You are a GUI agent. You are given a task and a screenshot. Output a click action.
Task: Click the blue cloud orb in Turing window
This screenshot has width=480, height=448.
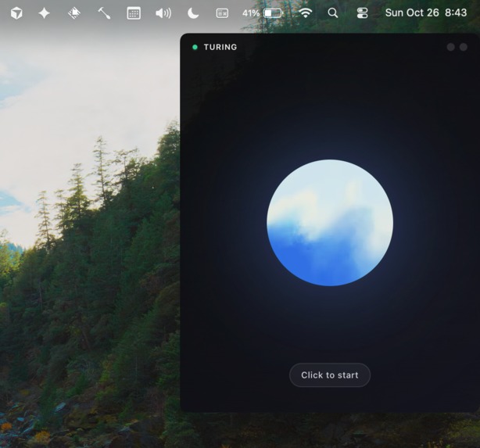click(x=330, y=223)
